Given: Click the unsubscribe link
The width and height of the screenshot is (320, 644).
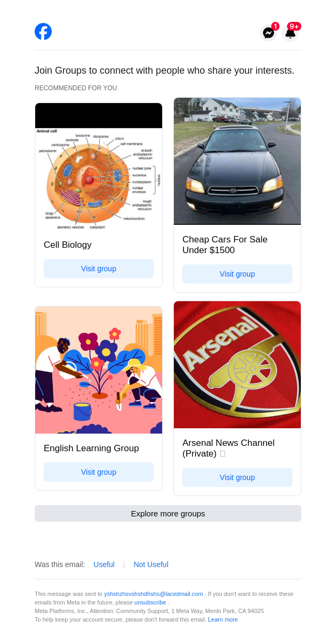Looking at the screenshot, I should click(150, 602).
